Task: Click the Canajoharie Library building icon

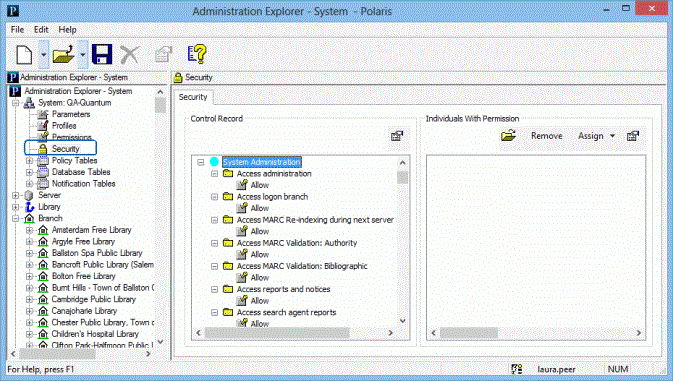Action: pyautogui.click(x=43, y=311)
